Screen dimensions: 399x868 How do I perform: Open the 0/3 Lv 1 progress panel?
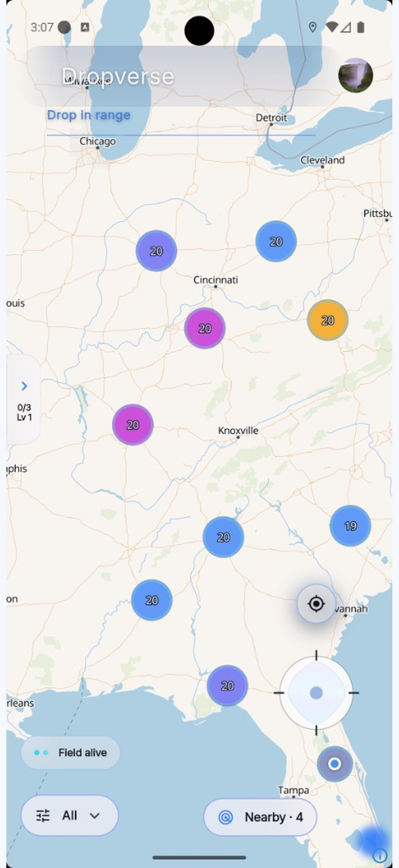pos(24,399)
